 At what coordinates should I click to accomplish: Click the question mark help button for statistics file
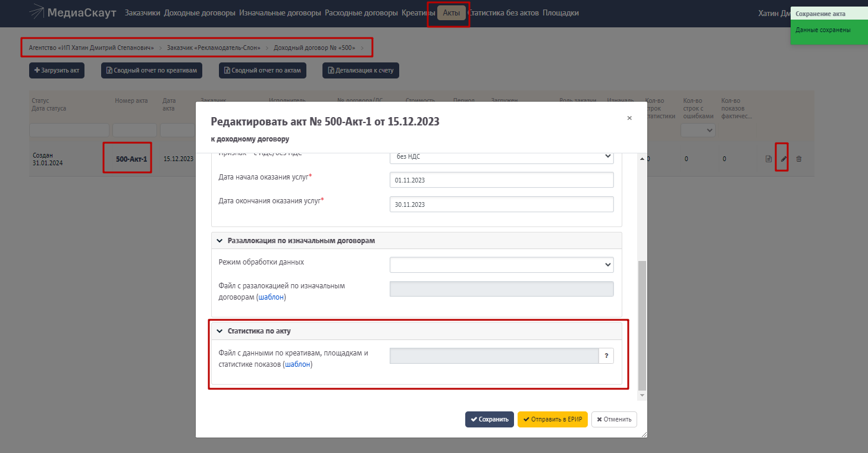(606, 356)
